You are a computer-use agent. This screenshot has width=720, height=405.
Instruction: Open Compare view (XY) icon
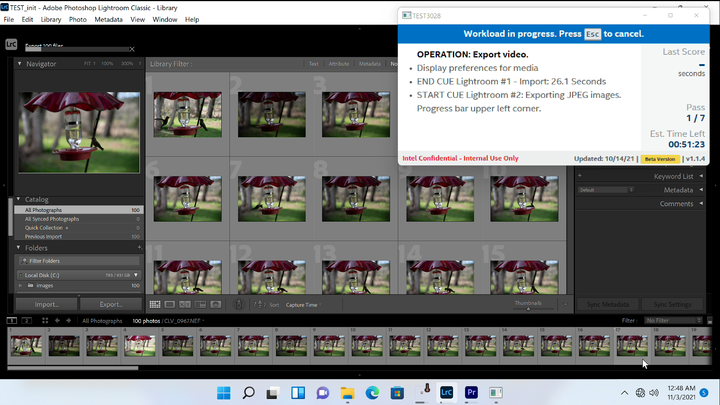185,304
